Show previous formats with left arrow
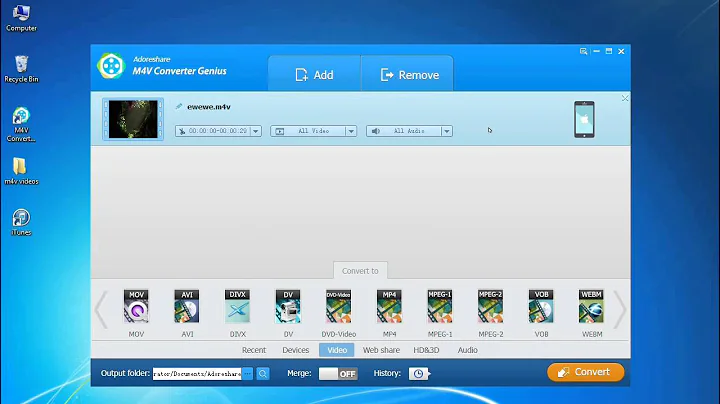 coord(101,309)
